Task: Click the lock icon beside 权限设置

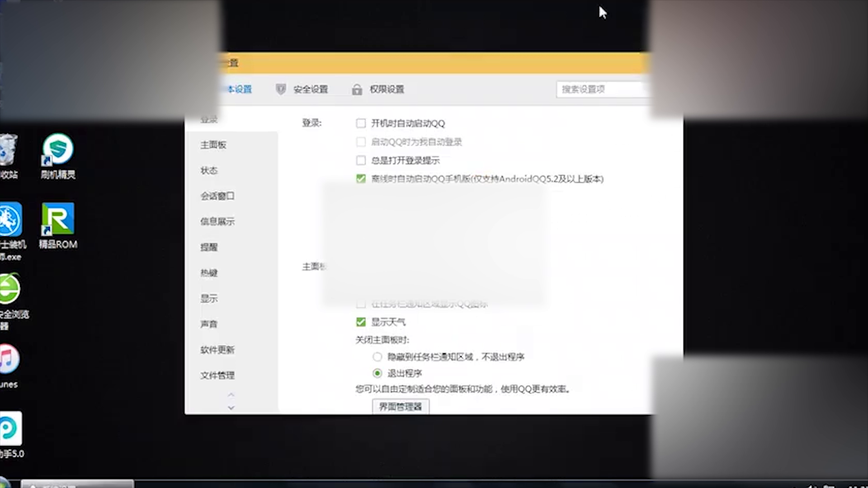Action: (x=357, y=89)
